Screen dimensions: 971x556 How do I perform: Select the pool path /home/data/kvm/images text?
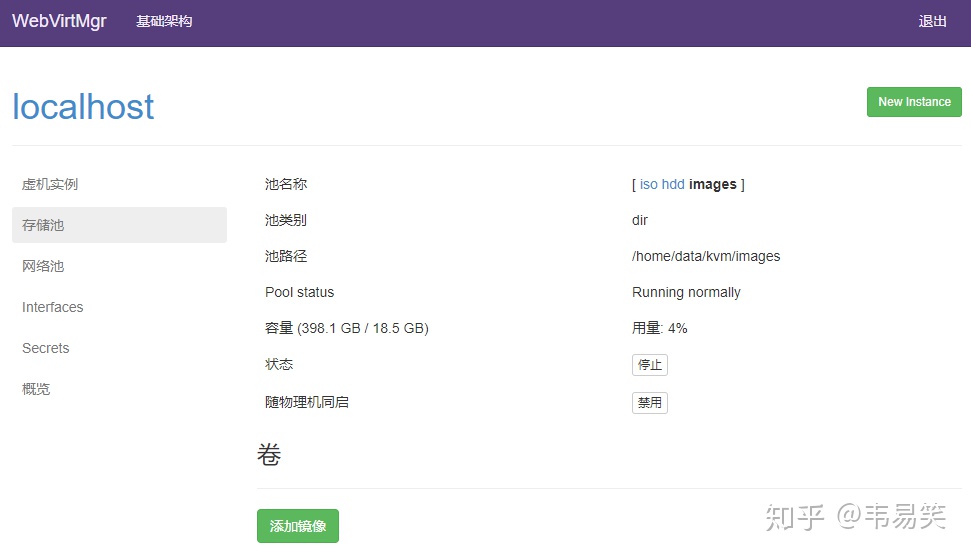(x=706, y=256)
